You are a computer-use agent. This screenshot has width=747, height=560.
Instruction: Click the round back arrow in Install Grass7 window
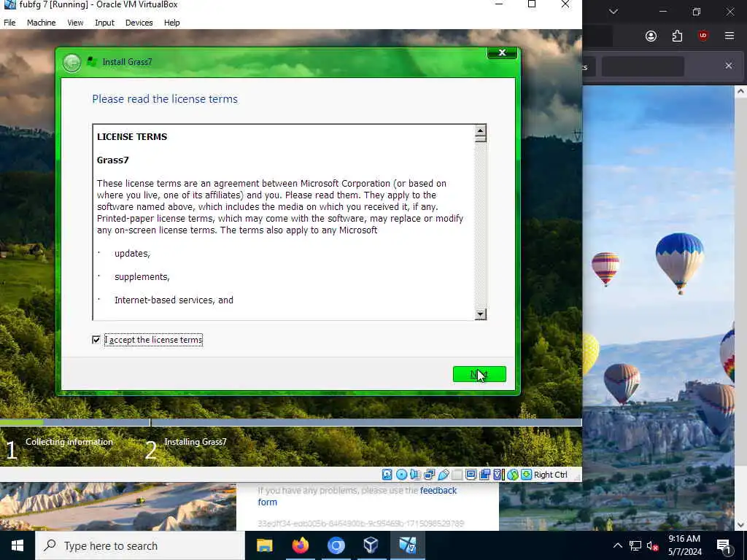coord(72,63)
